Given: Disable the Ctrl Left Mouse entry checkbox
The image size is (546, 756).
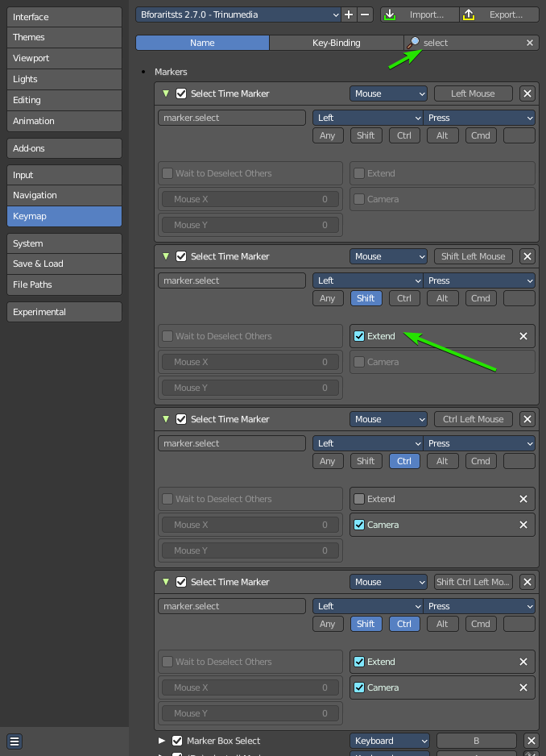Looking at the screenshot, I should pyautogui.click(x=181, y=419).
